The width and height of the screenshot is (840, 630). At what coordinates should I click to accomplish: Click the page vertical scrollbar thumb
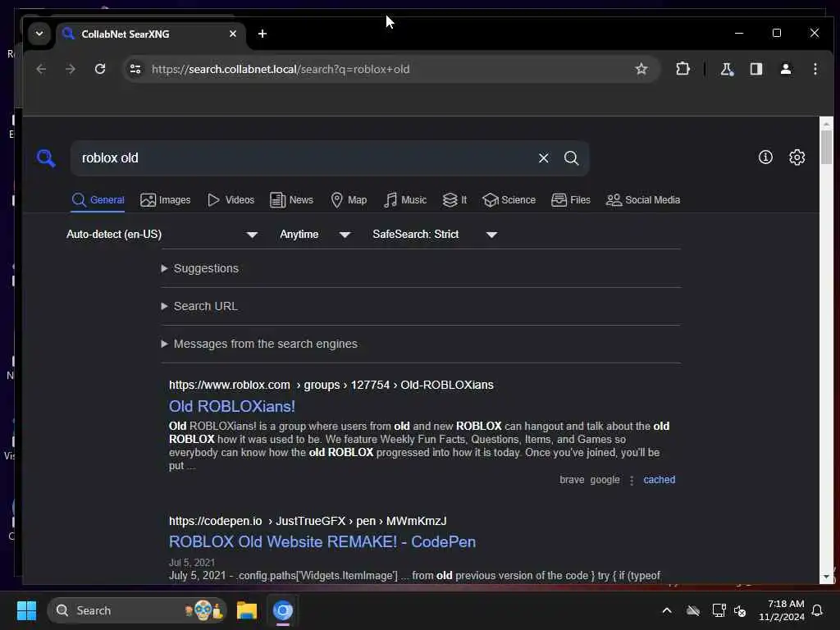[x=826, y=148]
